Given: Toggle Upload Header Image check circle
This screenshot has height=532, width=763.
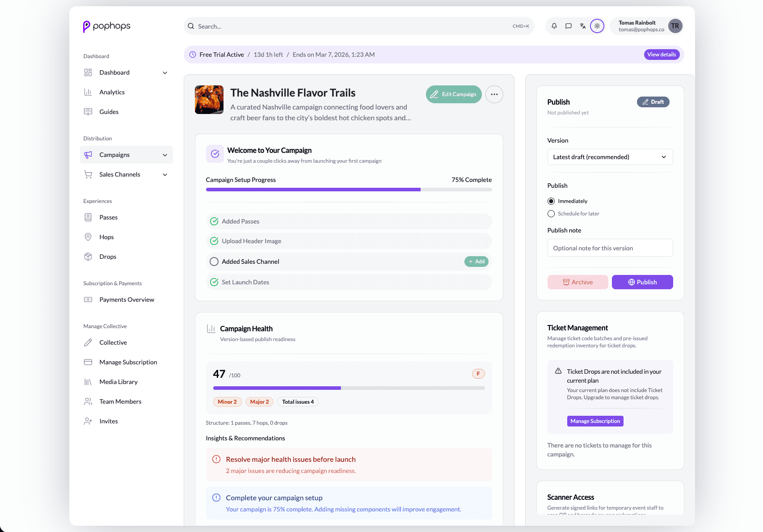Looking at the screenshot, I should point(214,241).
